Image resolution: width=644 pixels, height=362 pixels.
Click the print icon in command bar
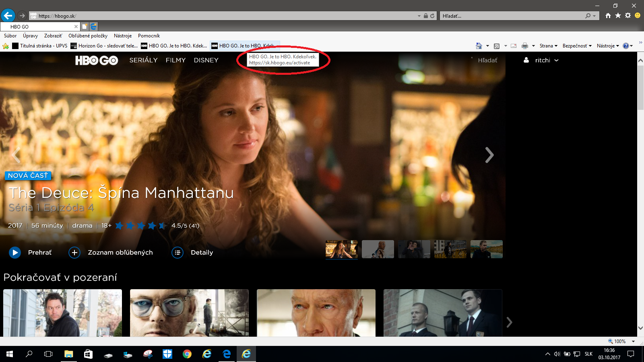click(525, 46)
